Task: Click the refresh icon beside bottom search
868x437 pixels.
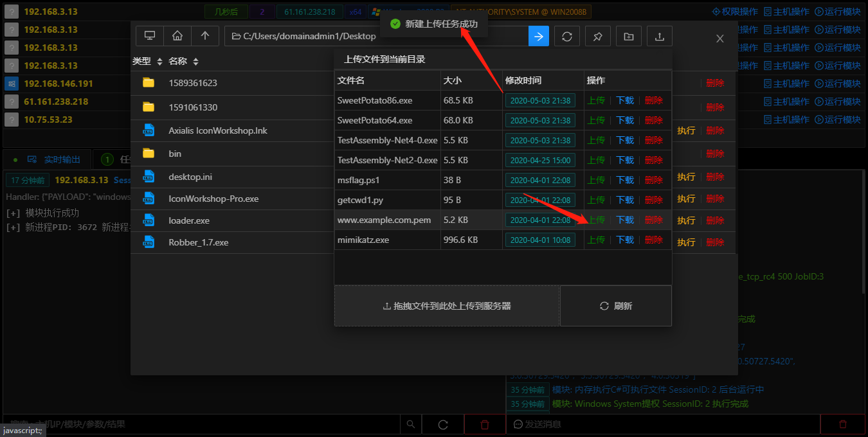Action: 443,425
